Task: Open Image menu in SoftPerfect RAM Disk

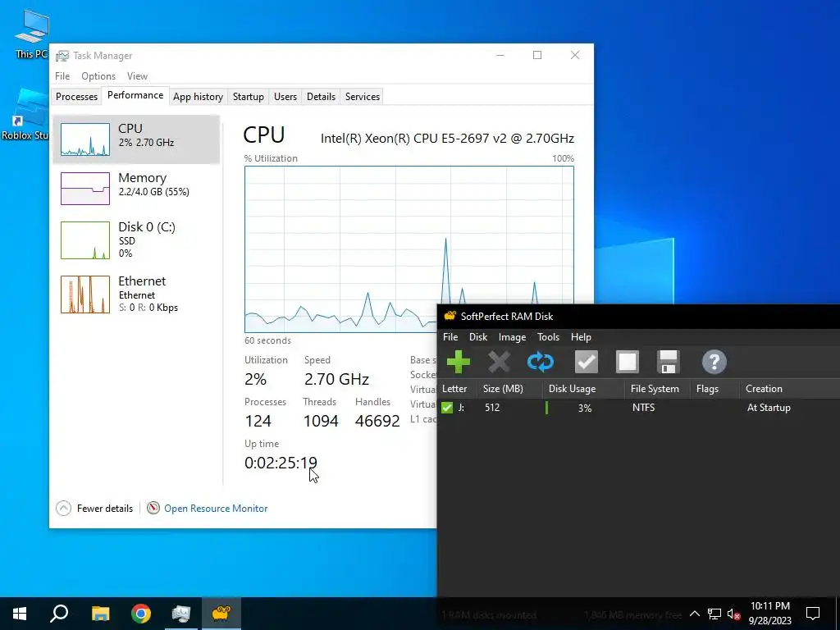Action: (512, 337)
